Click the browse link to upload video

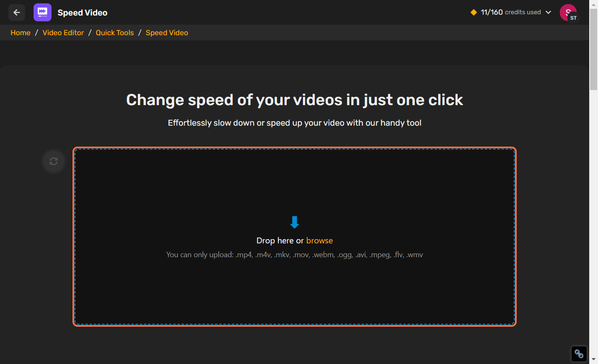tap(319, 240)
